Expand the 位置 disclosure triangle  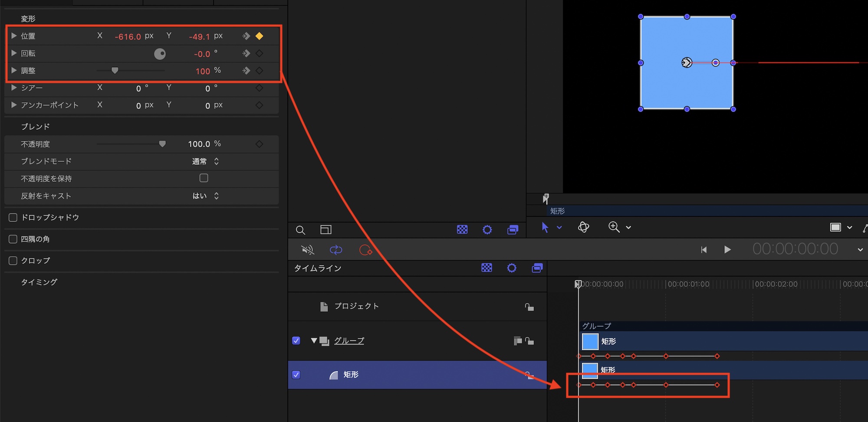[14, 36]
